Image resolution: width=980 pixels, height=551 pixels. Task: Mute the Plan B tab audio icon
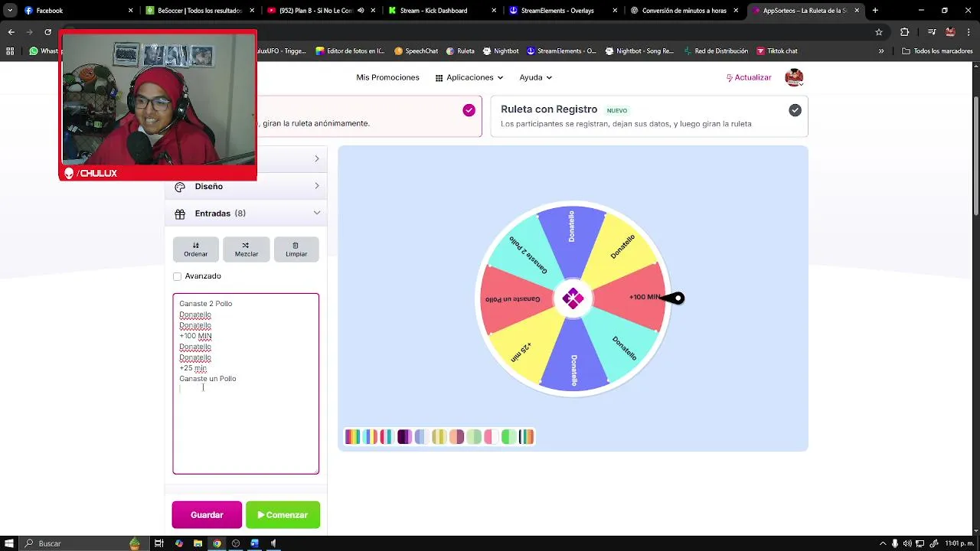click(x=361, y=11)
